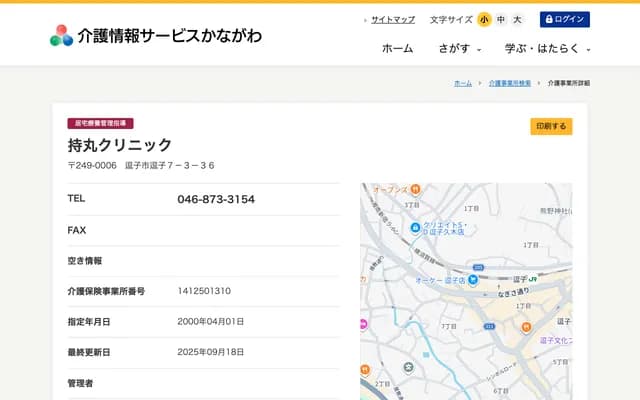Image resolution: width=640 pixels, height=400 pixels.
Task: Open 介護事業所検索 breadcrumb link
Action: click(x=510, y=83)
